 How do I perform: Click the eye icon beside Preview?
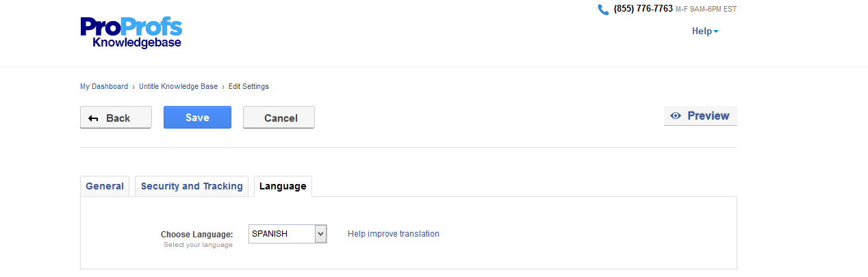676,116
